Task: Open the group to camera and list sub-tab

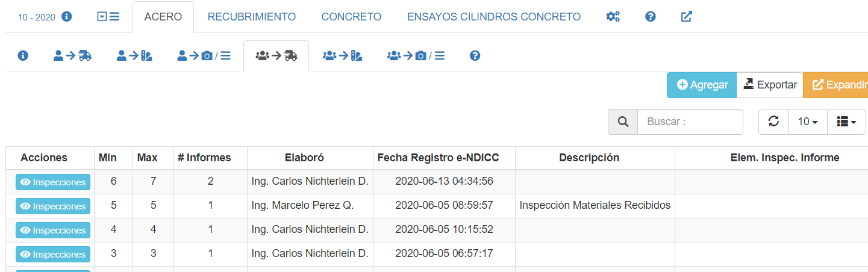Action: (x=416, y=56)
